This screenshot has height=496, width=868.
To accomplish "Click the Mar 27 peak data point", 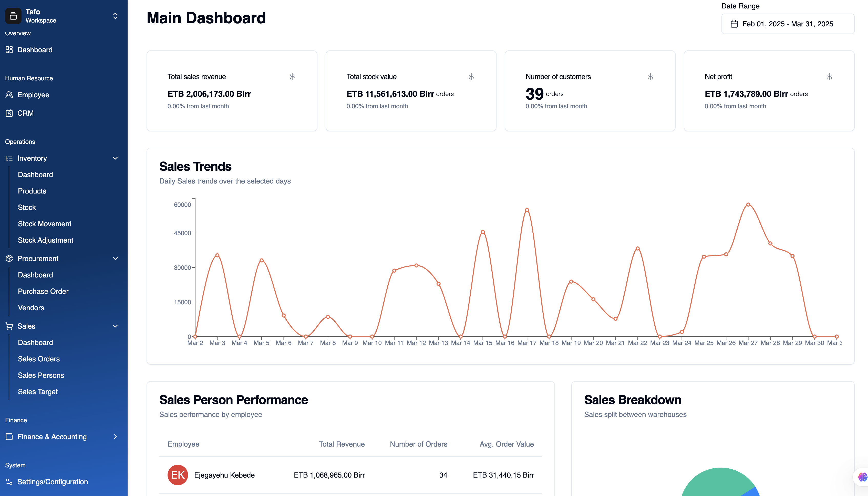I will (x=748, y=205).
